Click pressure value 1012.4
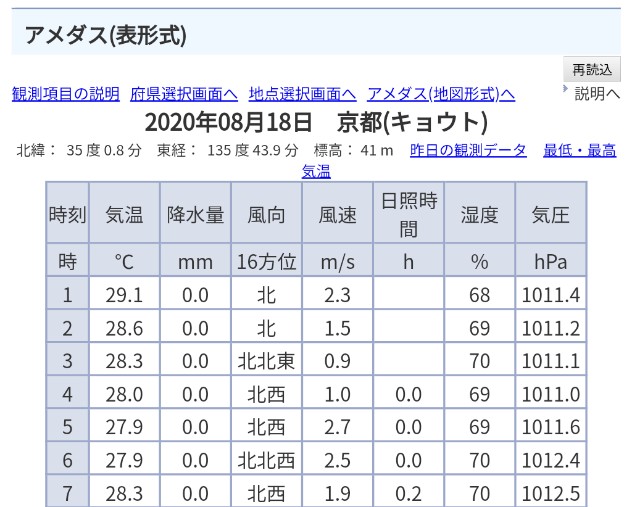640x507 pixels. coord(551,460)
